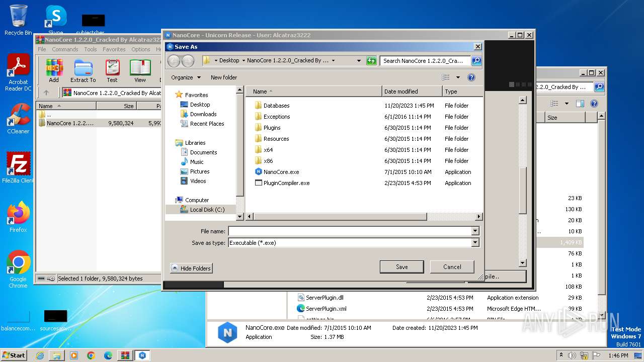The height and width of the screenshot is (362, 644).
Task: Open the Save as type dropdown
Action: coord(475,243)
